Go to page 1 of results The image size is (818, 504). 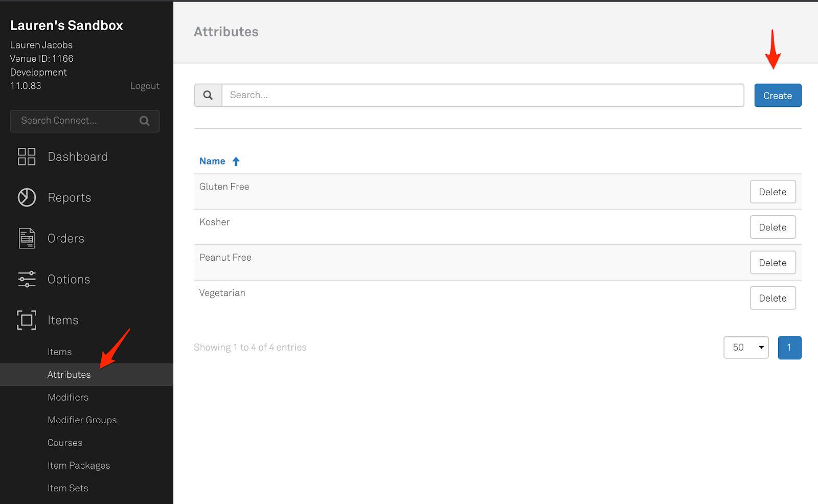(789, 348)
